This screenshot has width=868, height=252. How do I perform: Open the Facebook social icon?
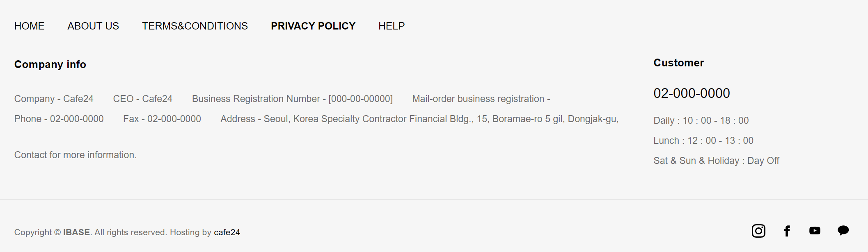[x=787, y=231]
